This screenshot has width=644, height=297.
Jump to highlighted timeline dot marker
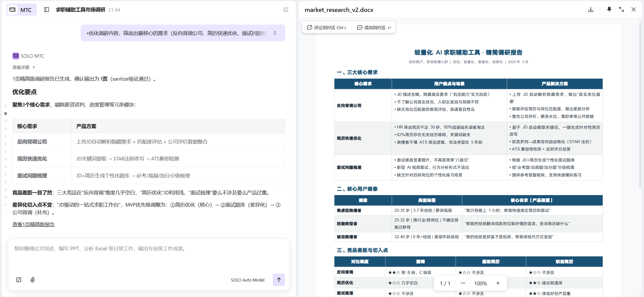(6, 114)
